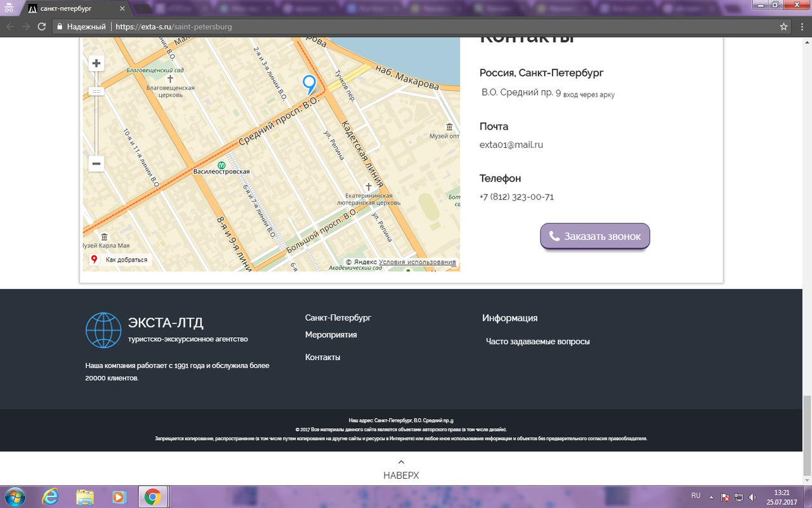Bookmark this page with the star icon
The image size is (812, 508).
point(783,27)
